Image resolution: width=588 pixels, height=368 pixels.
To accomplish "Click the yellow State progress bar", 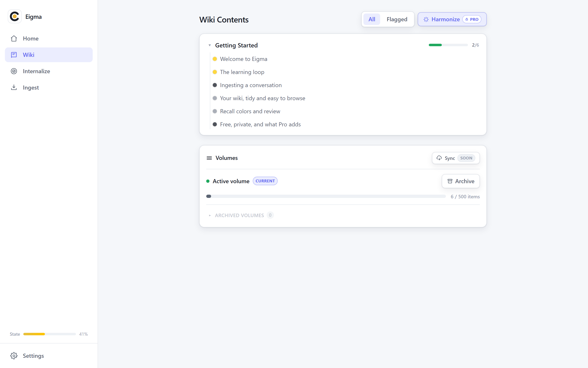I will point(50,334).
